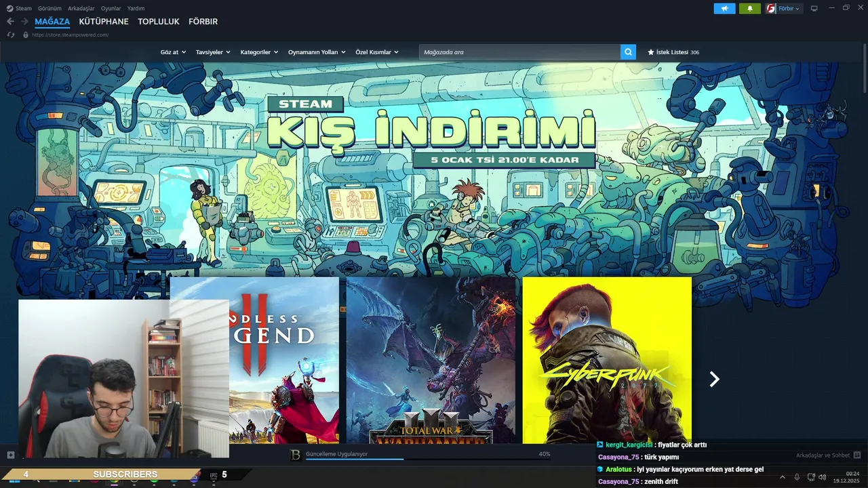Image resolution: width=868 pixels, height=488 pixels.
Task: Click the star icon of İstek Listesi
Action: (651, 52)
